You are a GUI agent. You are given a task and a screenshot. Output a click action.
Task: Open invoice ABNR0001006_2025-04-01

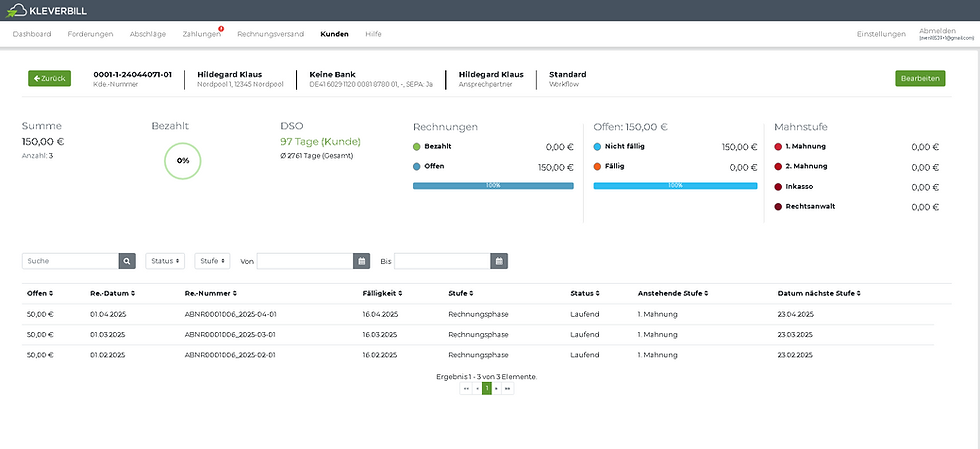[231, 315]
